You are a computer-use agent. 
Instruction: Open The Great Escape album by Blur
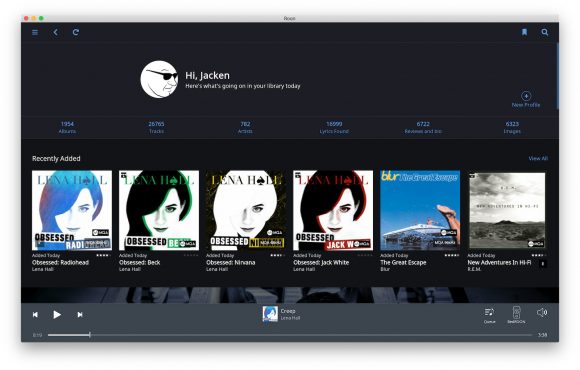420,210
